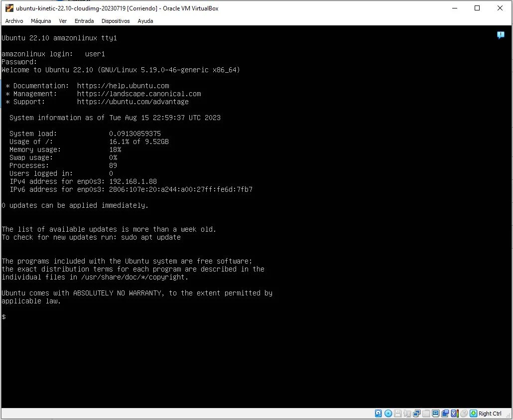The image size is (513, 420).
Task: Click the IPv6 address for enp0s3 value
Action: pos(181,189)
